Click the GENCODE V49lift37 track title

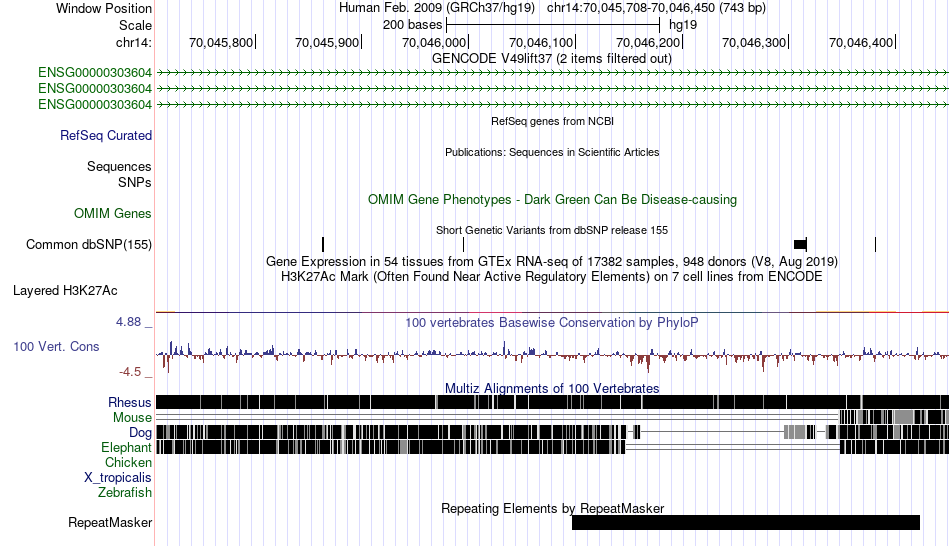(x=551, y=59)
